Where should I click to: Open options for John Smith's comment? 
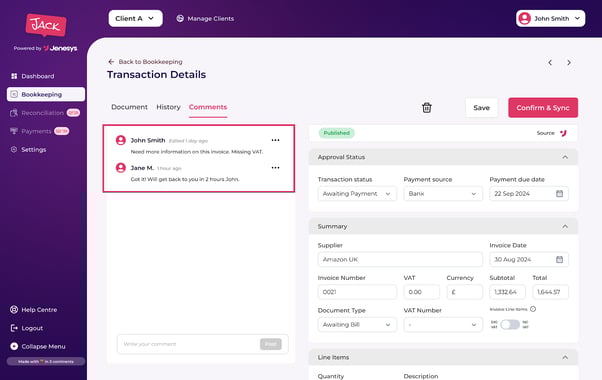pyautogui.click(x=275, y=140)
